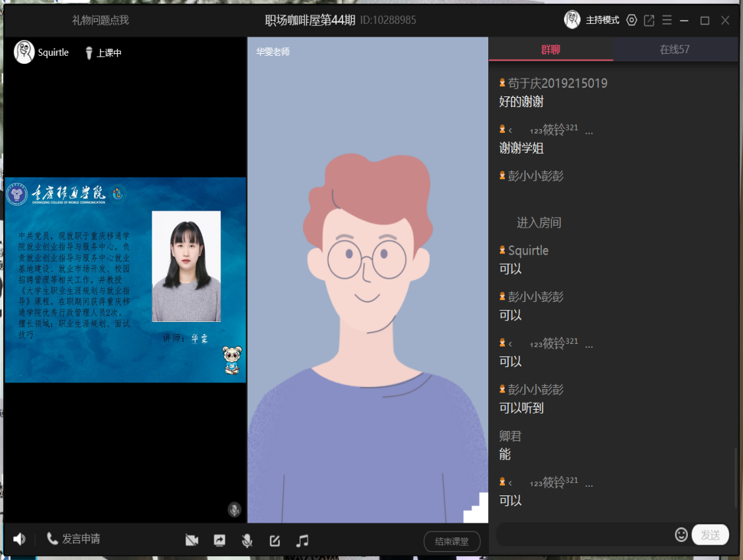
Task: Click Squirtle's avatar in video panel
Action: click(x=25, y=52)
